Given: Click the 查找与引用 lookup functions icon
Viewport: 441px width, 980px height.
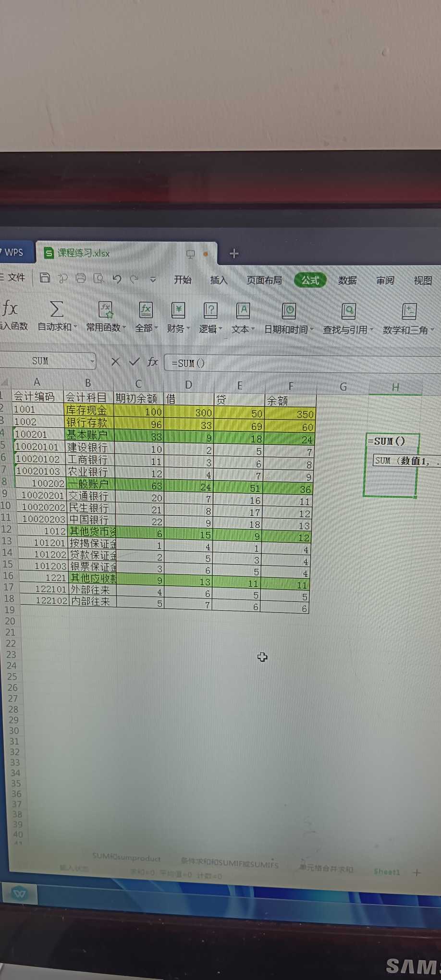Looking at the screenshot, I should [x=348, y=312].
